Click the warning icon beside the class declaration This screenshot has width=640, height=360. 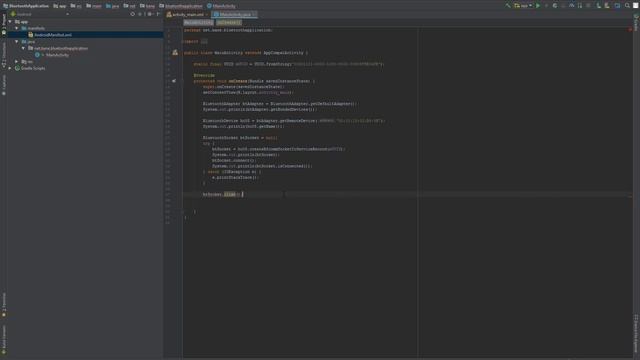(175, 53)
